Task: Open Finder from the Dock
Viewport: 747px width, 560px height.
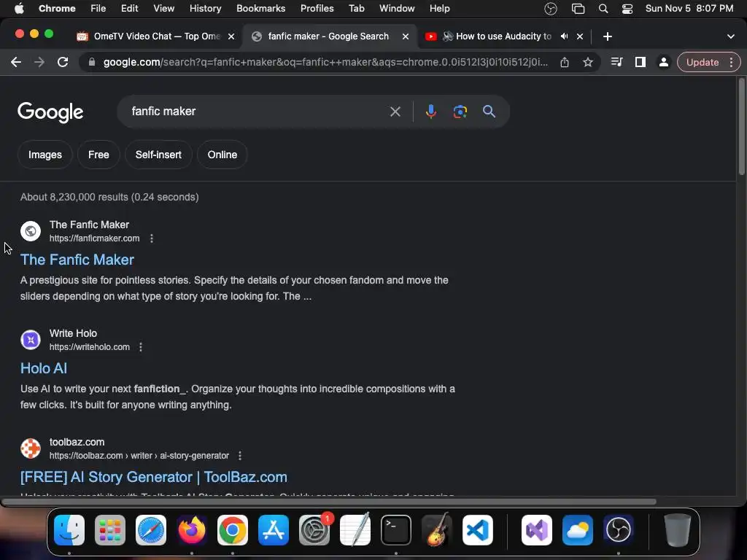Action: [x=69, y=530]
